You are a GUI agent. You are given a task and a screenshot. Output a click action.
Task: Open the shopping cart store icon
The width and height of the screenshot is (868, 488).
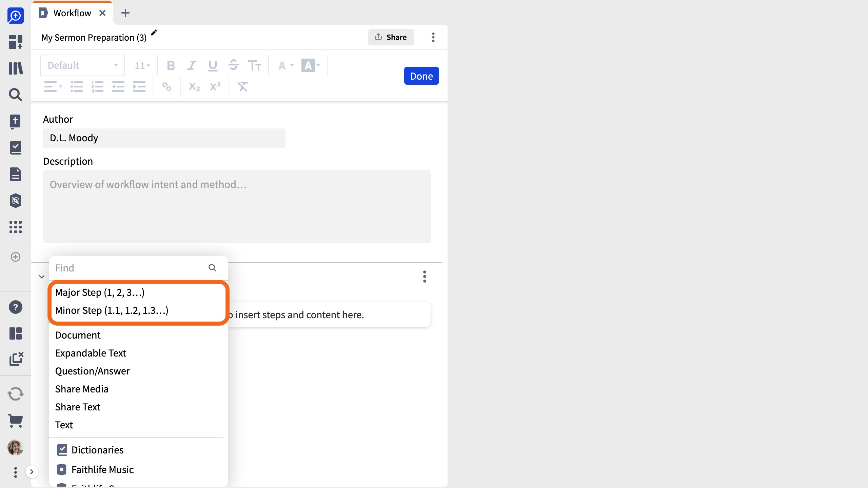16,421
